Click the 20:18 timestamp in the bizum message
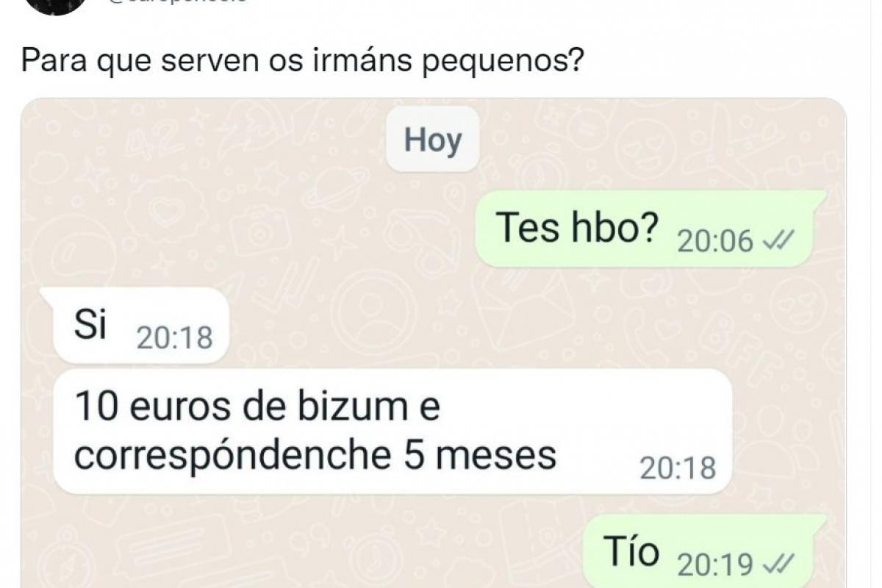 tap(678, 468)
